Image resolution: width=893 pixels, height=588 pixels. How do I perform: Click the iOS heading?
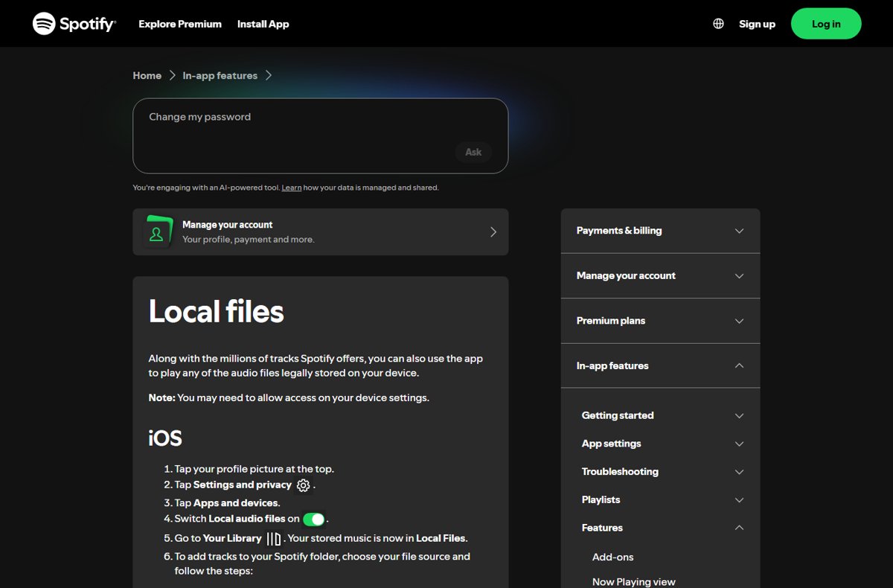click(165, 438)
